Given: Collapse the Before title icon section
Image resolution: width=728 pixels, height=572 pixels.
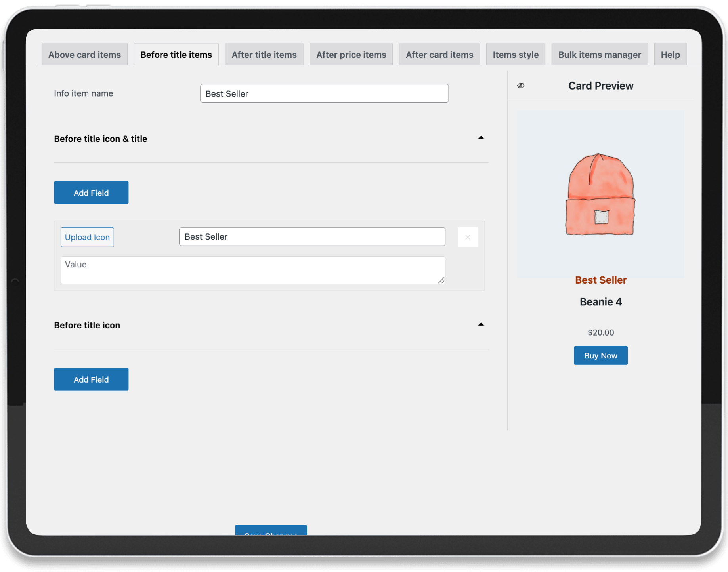Looking at the screenshot, I should tap(481, 324).
